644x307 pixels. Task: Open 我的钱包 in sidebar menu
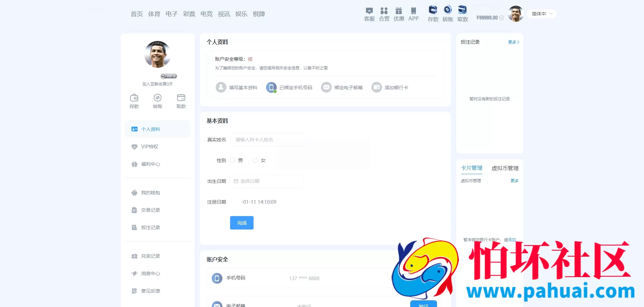point(158,193)
